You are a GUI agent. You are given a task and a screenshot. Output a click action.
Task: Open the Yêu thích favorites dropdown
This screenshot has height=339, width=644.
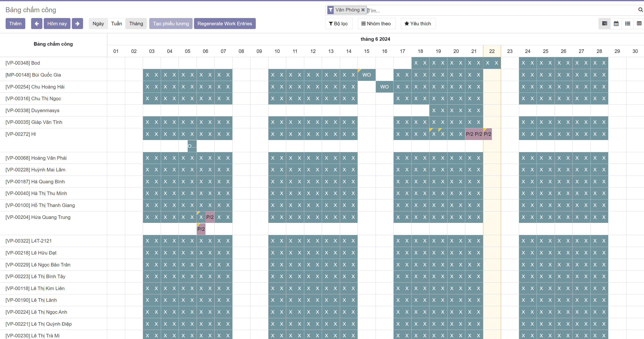[x=418, y=23]
